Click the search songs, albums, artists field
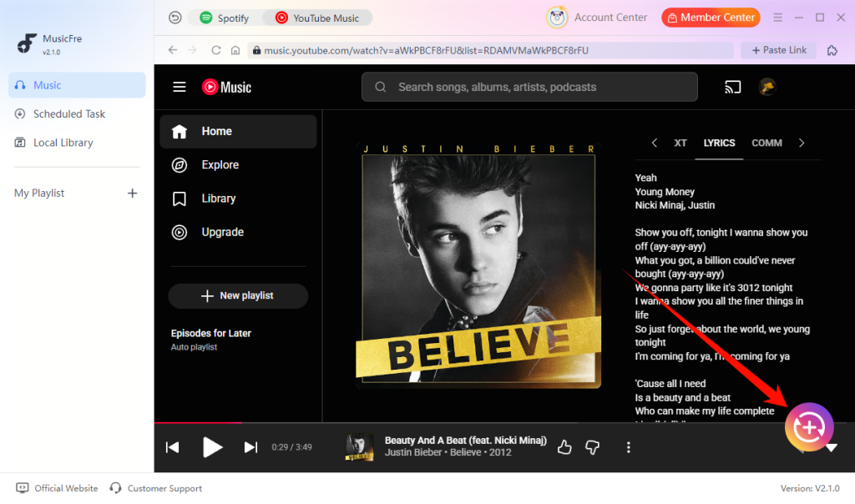Image resolution: width=855 pixels, height=504 pixels. pyautogui.click(x=529, y=87)
